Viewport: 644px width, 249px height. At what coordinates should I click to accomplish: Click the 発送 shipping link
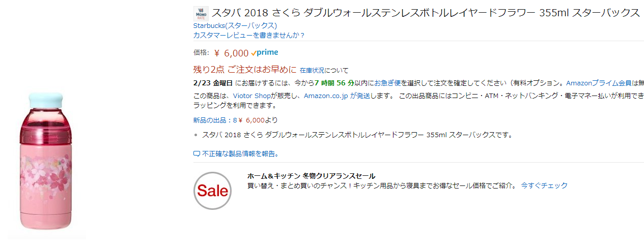(363, 96)
